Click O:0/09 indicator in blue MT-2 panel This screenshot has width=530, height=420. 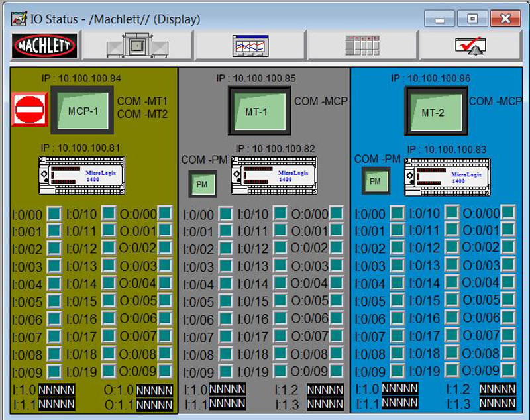(x=508, y=370)
